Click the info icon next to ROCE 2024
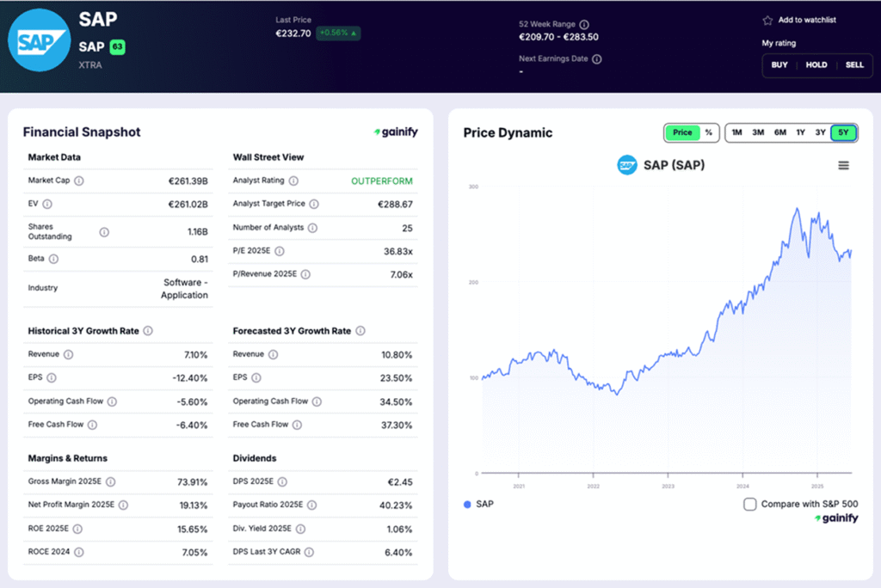The width and height of the screenshot is (881, 588). click(78, 553)
